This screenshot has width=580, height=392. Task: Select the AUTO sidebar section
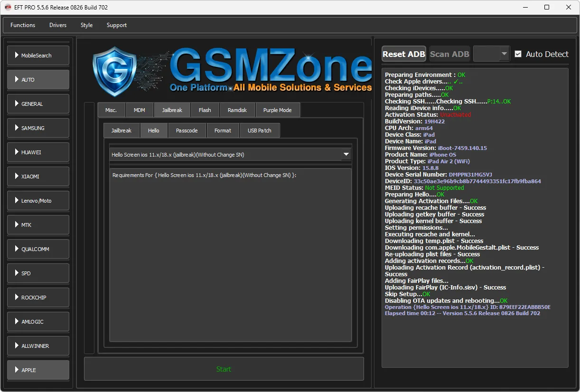[x=38, y=80]
